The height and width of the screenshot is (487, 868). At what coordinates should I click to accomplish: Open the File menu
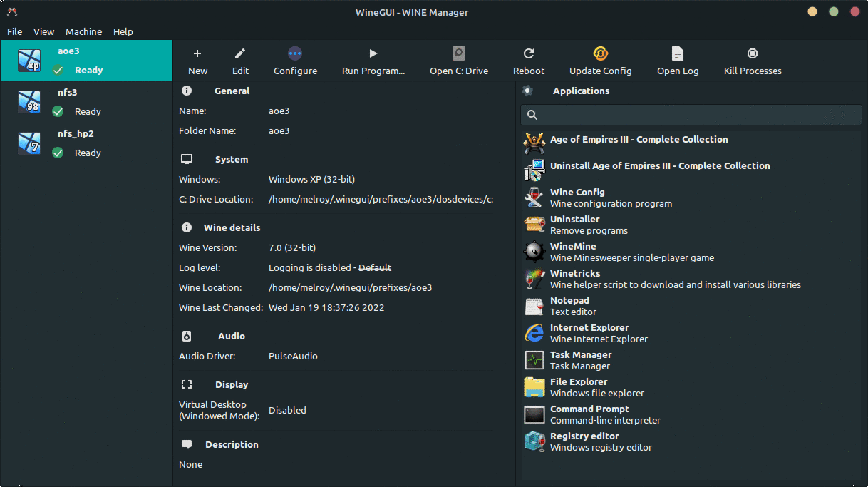click(x=14, y=31)
